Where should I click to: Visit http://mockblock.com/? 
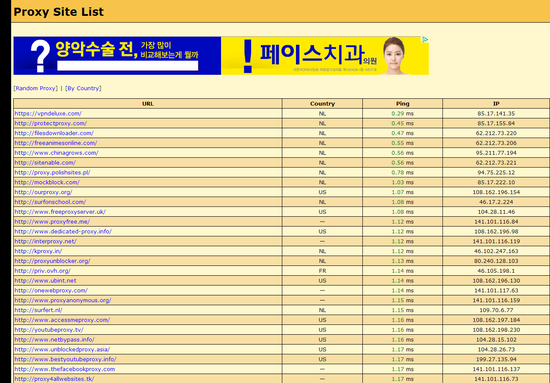tap(47, 182)
